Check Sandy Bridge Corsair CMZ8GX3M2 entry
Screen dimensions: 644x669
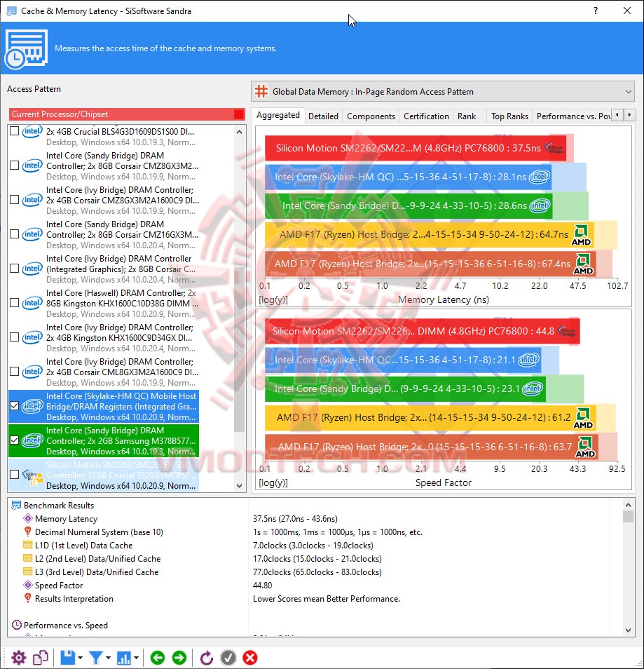click(x=14, y=165)
